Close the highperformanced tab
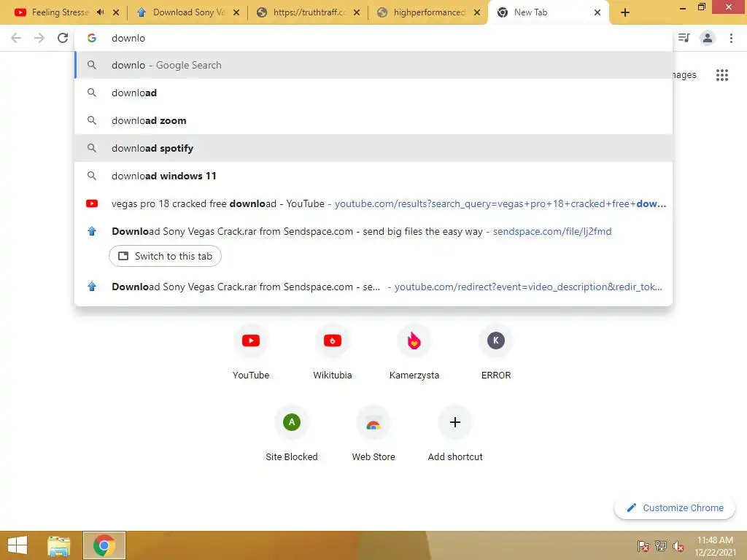This screenshot has width=747, height=560. pos(477,13)
